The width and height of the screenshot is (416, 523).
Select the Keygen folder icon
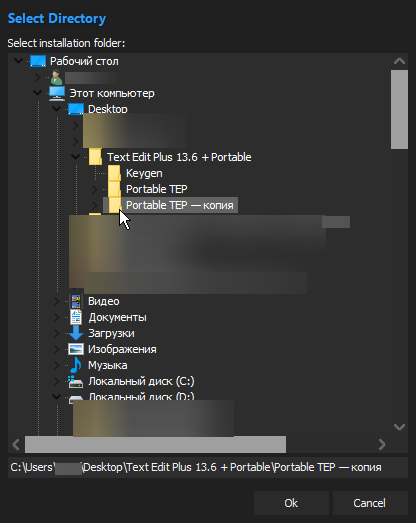click(114, 173)
